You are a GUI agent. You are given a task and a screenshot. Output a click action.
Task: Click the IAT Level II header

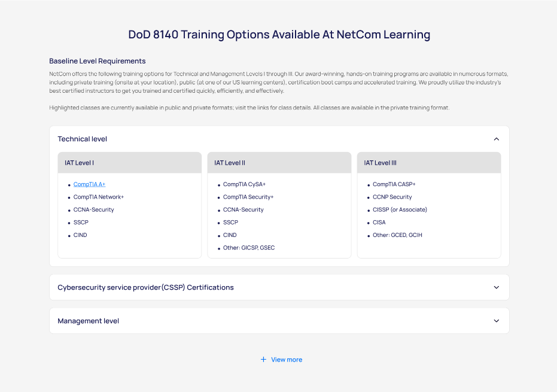click(x=230, y=163)
